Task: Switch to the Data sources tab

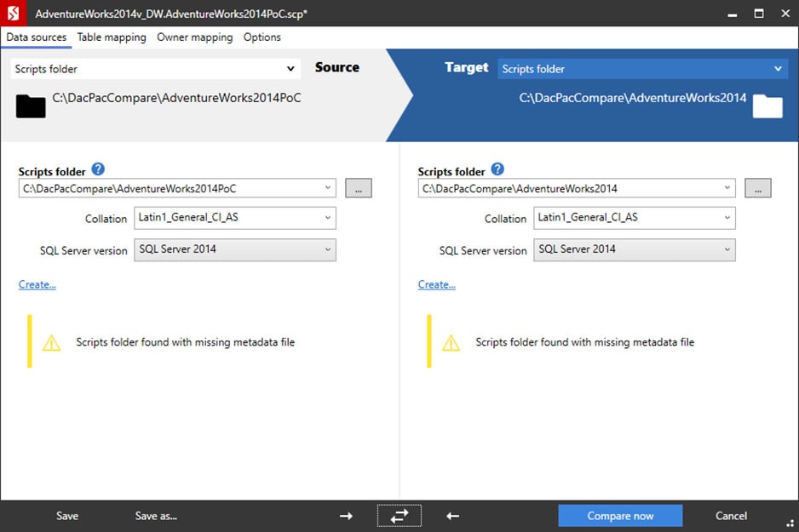Action: [x=36, y=37]
